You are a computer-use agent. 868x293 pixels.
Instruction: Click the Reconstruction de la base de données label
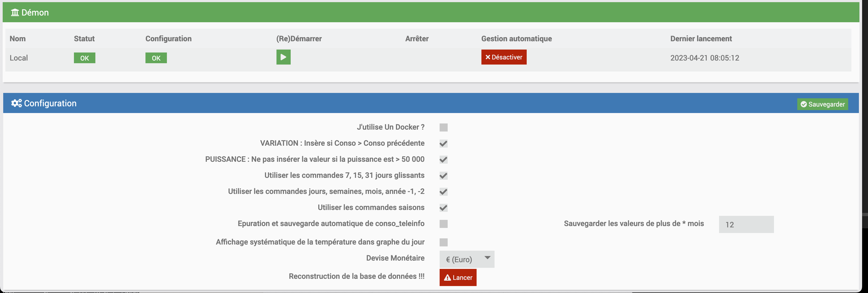click(x=357, y=276)
